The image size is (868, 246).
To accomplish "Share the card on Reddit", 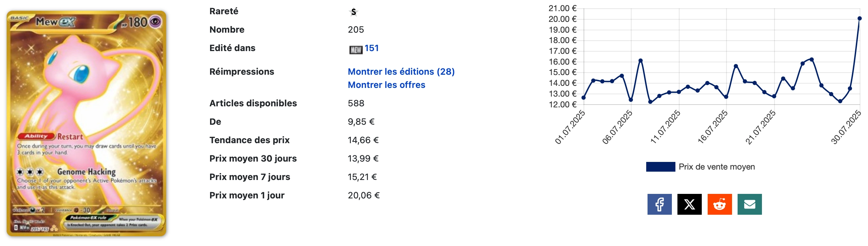I will [720, 204].
